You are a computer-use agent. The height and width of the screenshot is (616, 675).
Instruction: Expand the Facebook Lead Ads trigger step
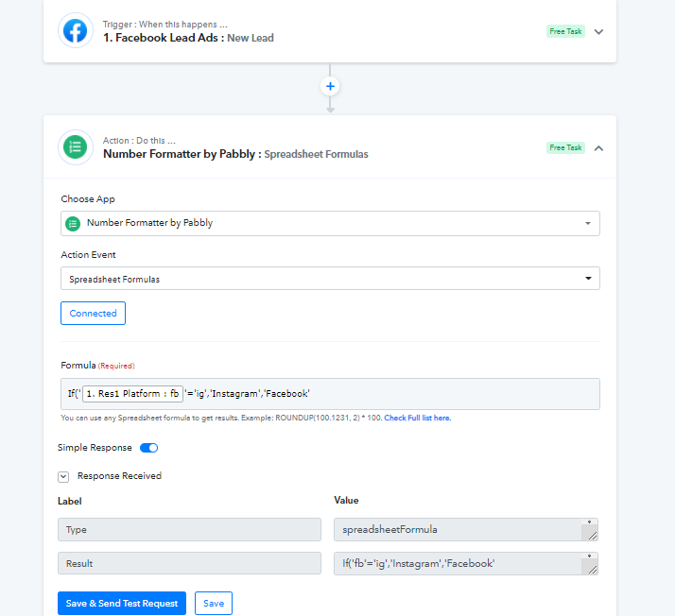click(x=598, y=32)
